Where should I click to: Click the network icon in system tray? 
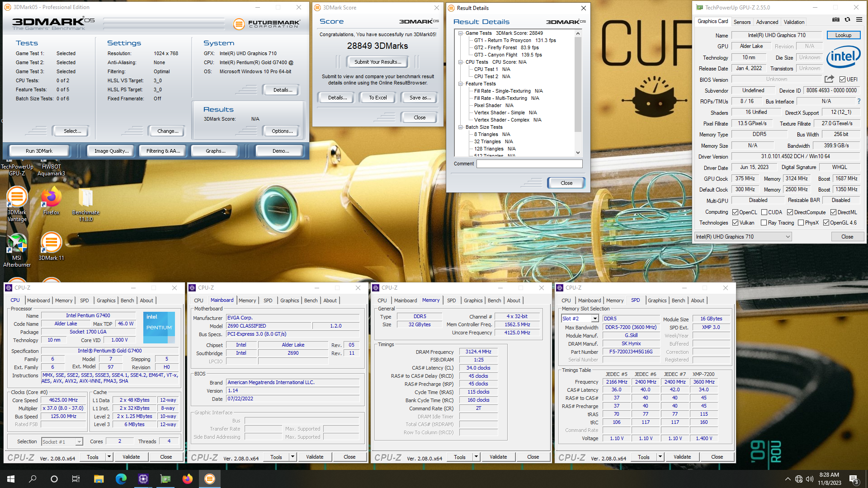tap(799, 479)
